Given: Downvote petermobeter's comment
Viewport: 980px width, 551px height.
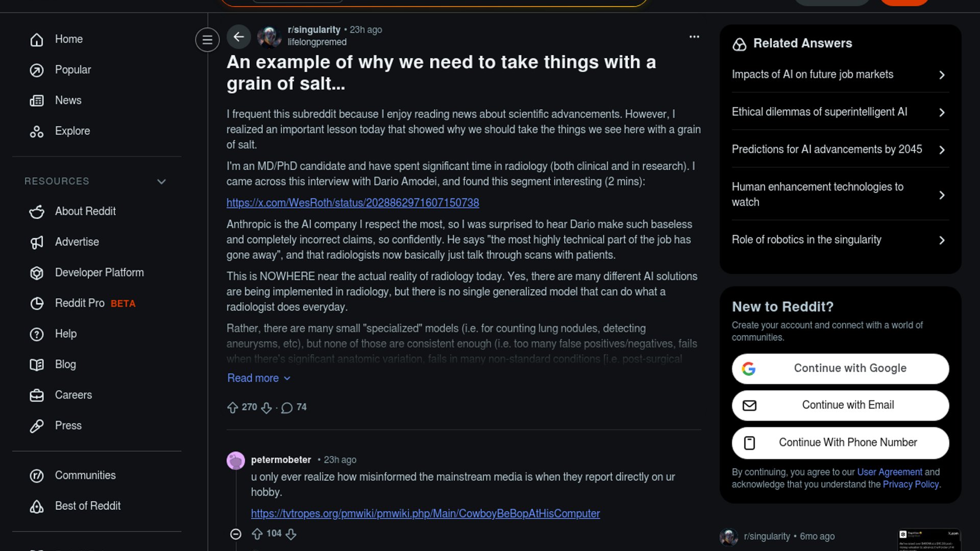Looking at the screenshot, I should point(291,534).
